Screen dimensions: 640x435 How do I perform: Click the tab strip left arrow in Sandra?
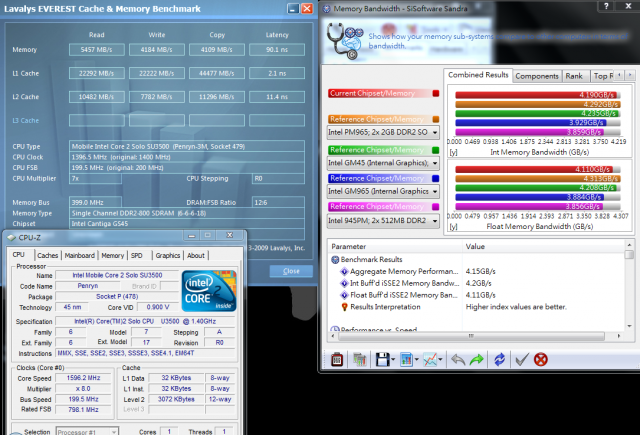point(619,75)
